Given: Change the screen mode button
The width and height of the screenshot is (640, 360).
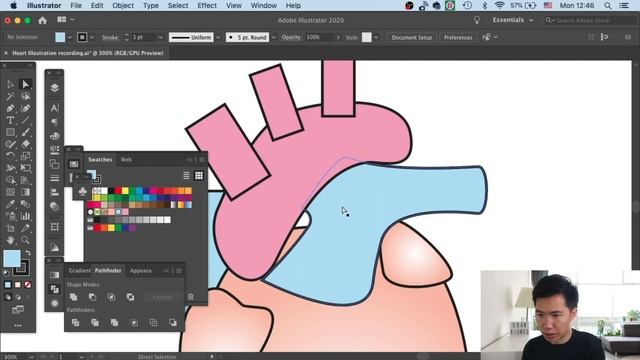Looking at the screenshot, I should [18, 310].
